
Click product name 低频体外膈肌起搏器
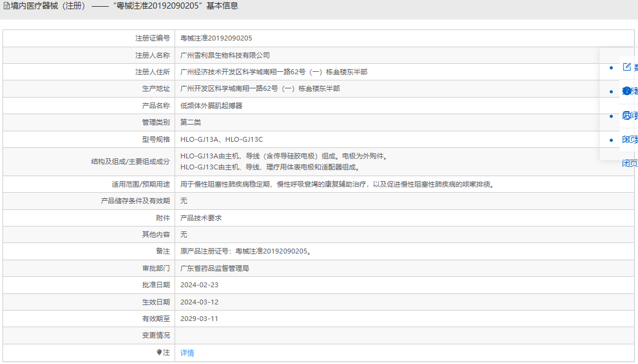coord(211,106)
